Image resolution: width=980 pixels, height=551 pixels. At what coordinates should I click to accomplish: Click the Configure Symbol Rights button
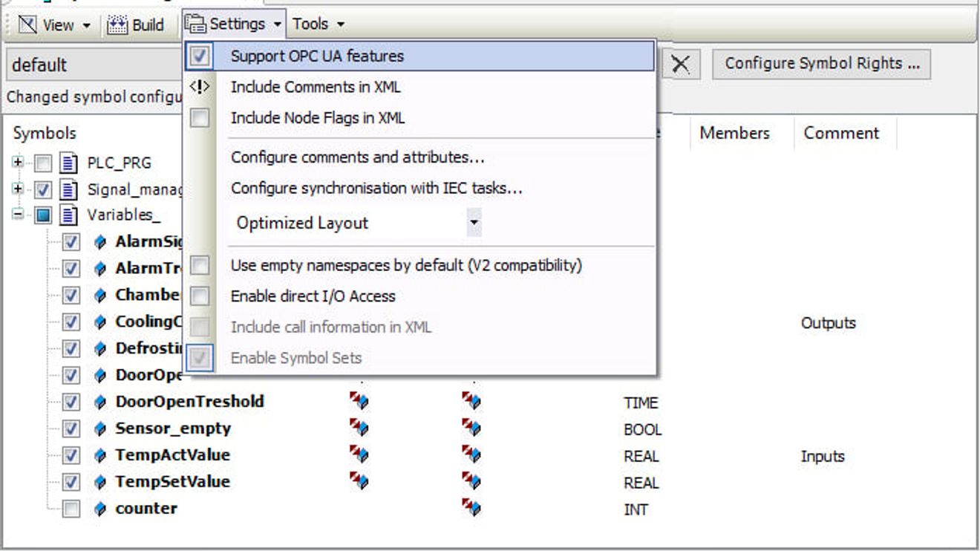point(822,64)
